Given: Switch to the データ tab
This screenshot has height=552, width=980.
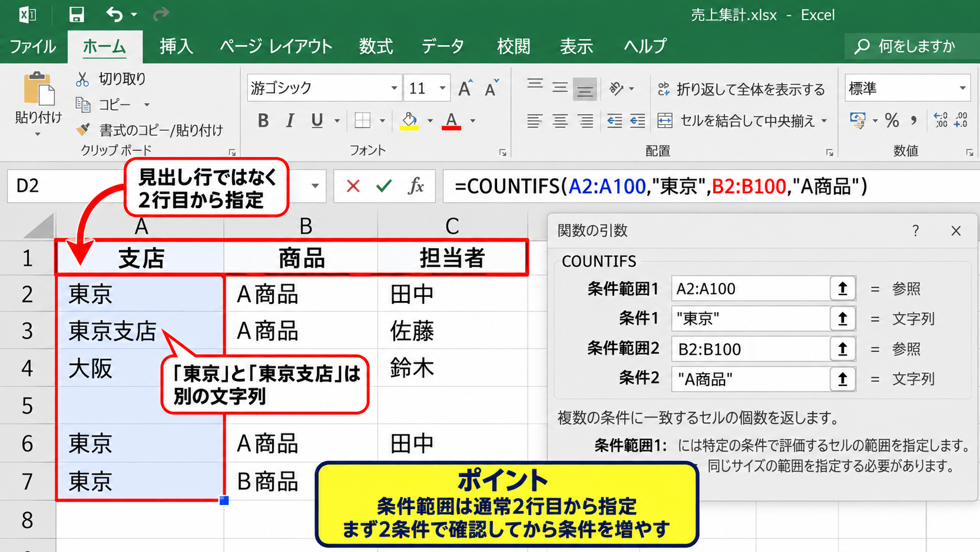Looking at the screenshot, I should [x=443, y=46].
